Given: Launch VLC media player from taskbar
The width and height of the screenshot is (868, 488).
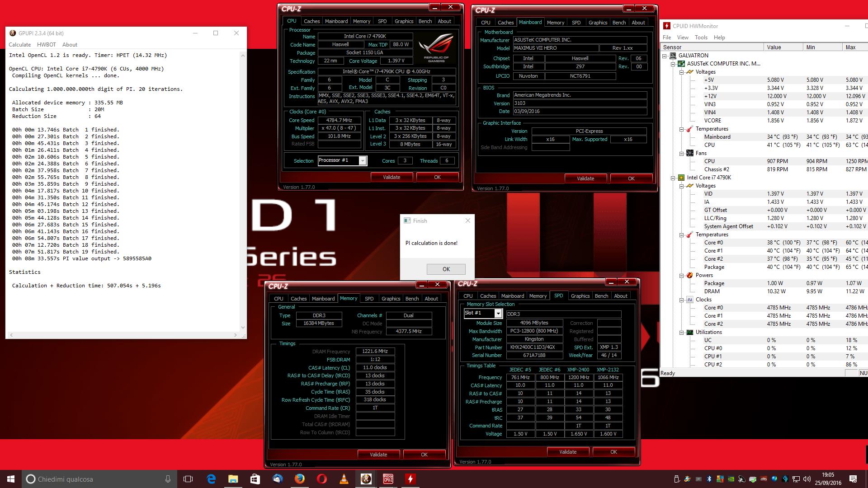Looking at the screenshot, I should tap(344, 479).
